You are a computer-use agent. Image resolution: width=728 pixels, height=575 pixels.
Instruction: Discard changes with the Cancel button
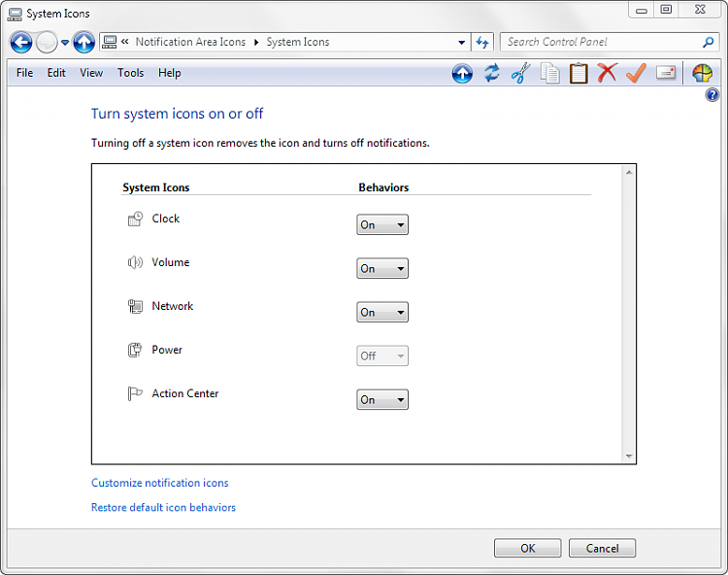point(602,548)
